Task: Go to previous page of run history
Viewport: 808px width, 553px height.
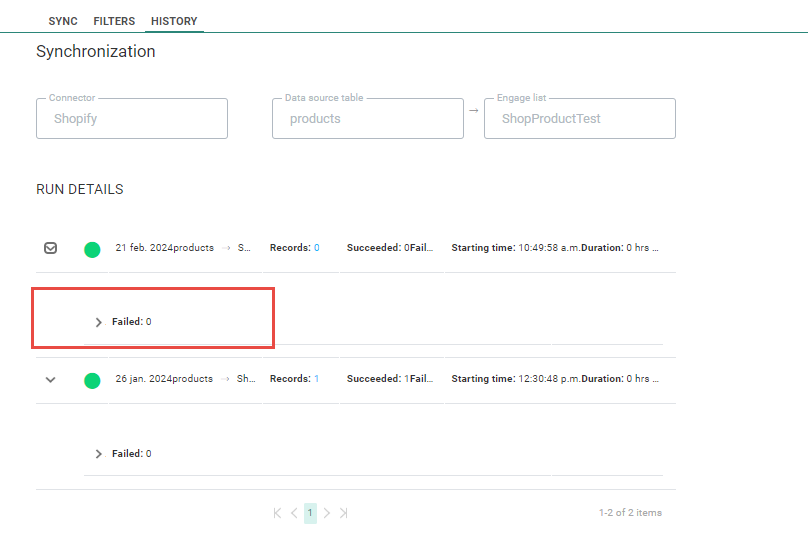Action: pos(294,513)
